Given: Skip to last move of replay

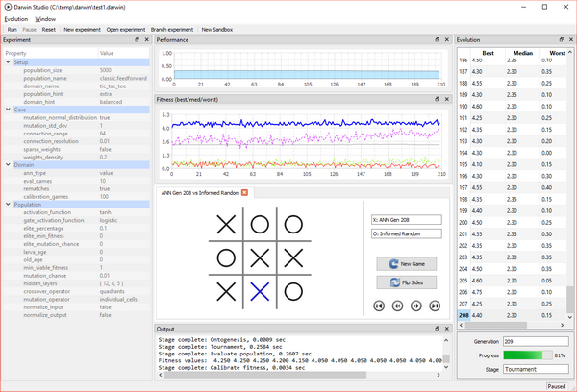Looking at the screenshot, I should click(435, 306).
